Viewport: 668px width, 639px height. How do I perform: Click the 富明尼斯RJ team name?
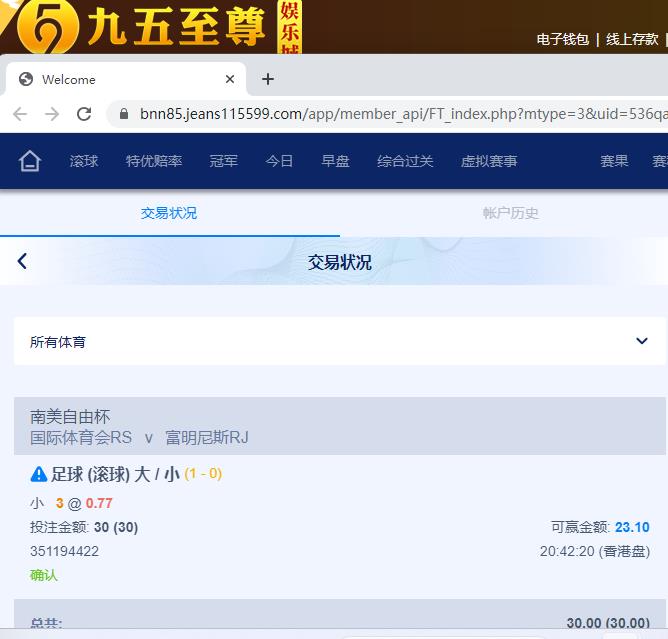[x=207, y=438]
